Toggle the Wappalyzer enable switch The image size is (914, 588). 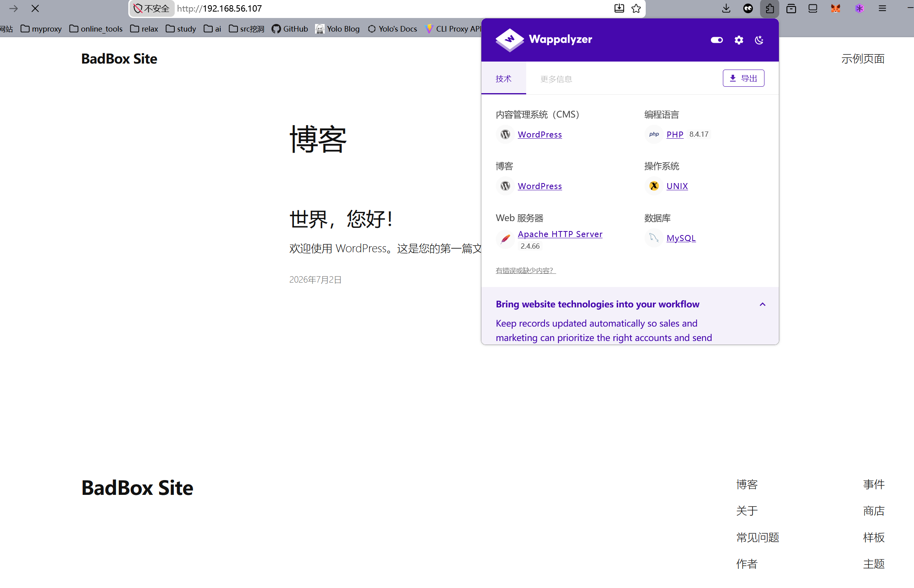point(716,40)
